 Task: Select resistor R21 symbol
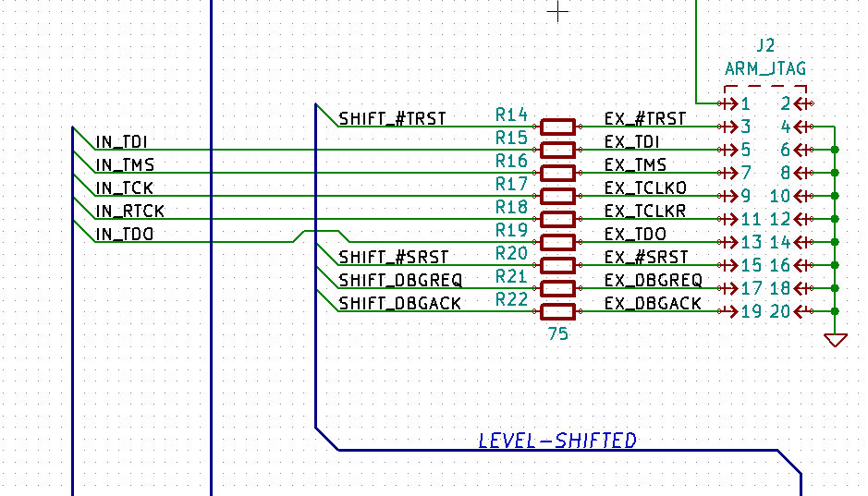[557, 288]
